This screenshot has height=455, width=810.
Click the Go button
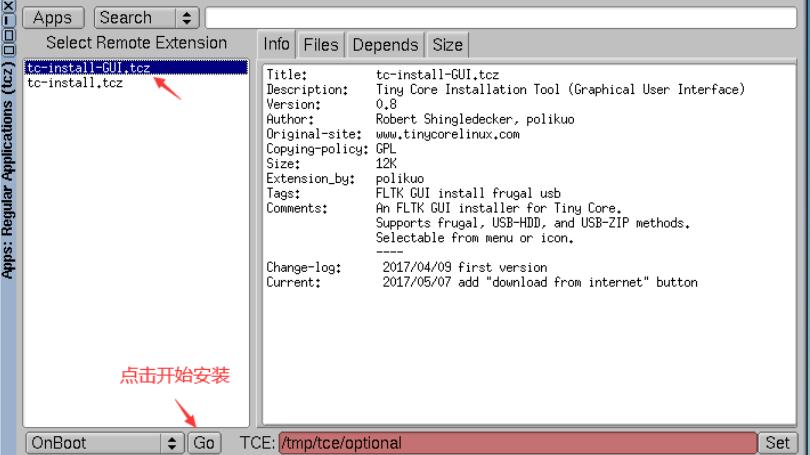click(204, 443)
